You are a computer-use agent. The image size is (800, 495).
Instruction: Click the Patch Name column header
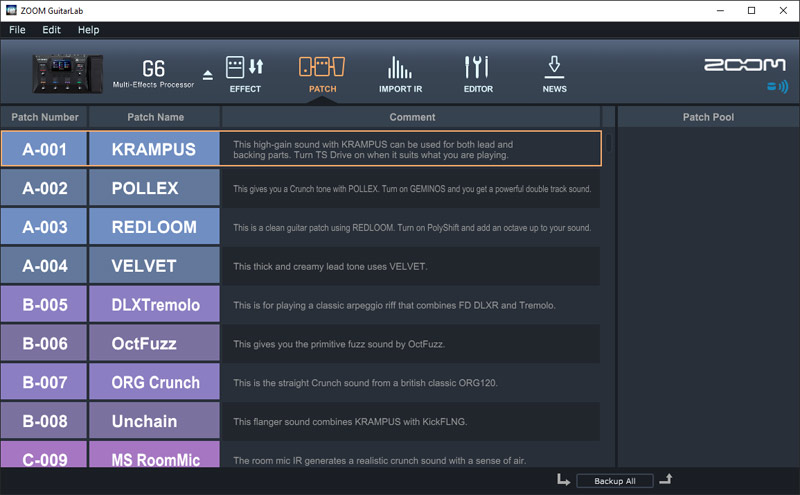click(x=155, y=117)
